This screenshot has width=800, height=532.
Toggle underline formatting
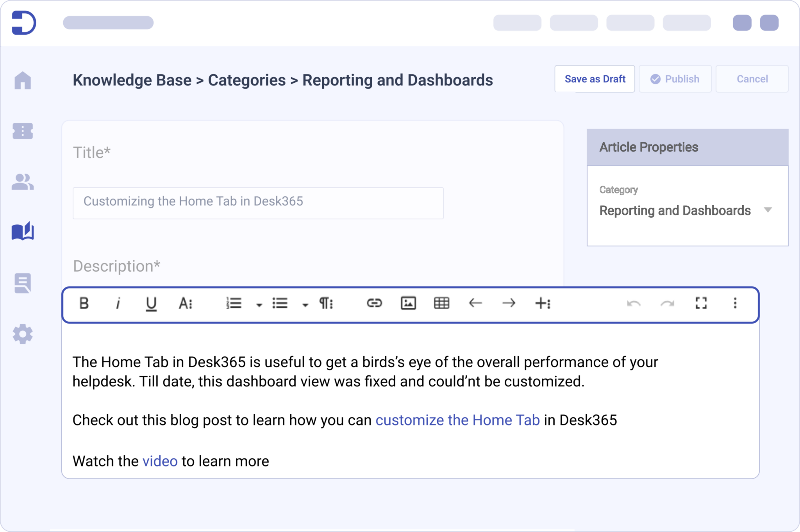[x=151, y=304]
